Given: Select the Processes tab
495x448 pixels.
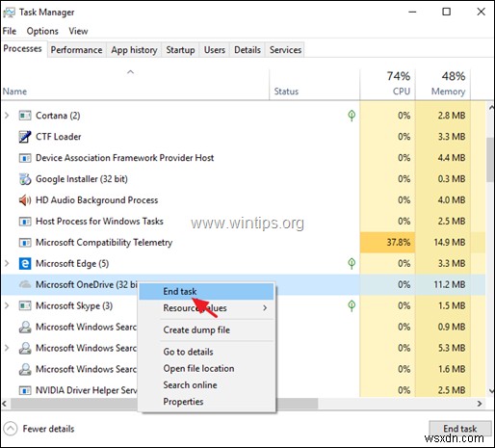Looking at the screenshot, I should pos(23,49).
